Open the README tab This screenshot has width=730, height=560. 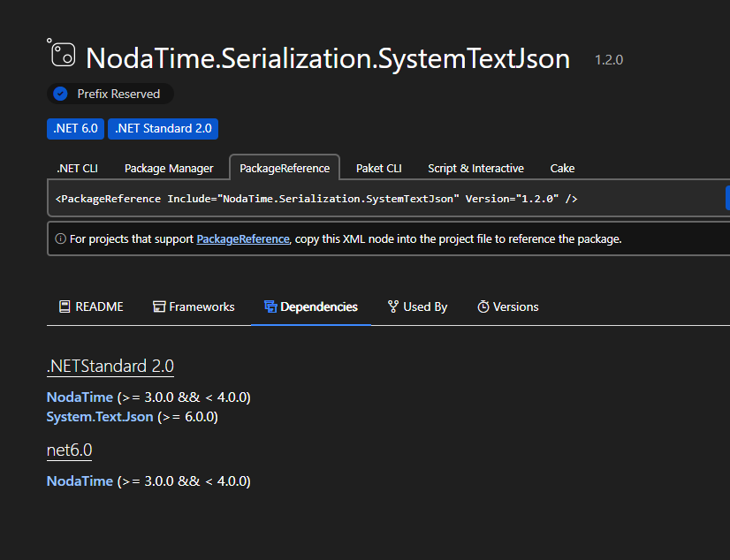91,306
